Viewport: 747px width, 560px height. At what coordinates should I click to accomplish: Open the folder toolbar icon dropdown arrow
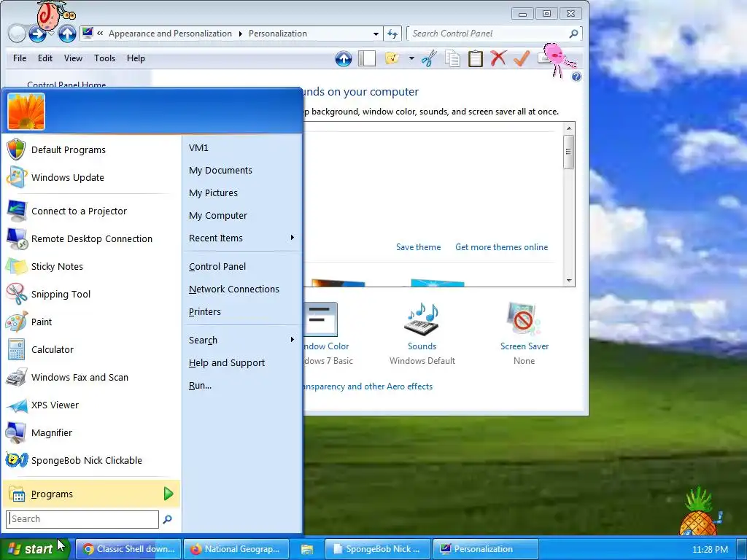click(x=411, y=58)
